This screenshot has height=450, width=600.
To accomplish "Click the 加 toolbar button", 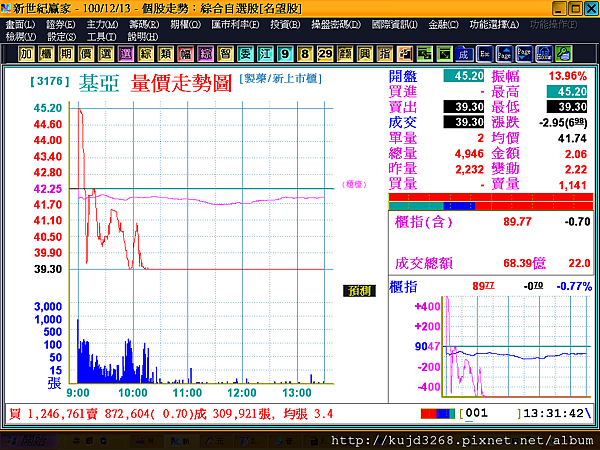I will click(26, 54).
